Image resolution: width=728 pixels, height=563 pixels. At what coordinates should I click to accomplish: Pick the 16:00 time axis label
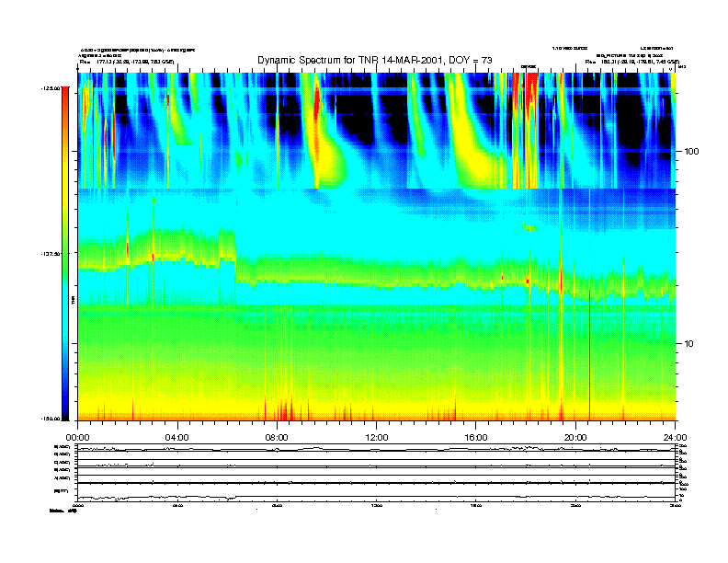(x=476, y=438)
